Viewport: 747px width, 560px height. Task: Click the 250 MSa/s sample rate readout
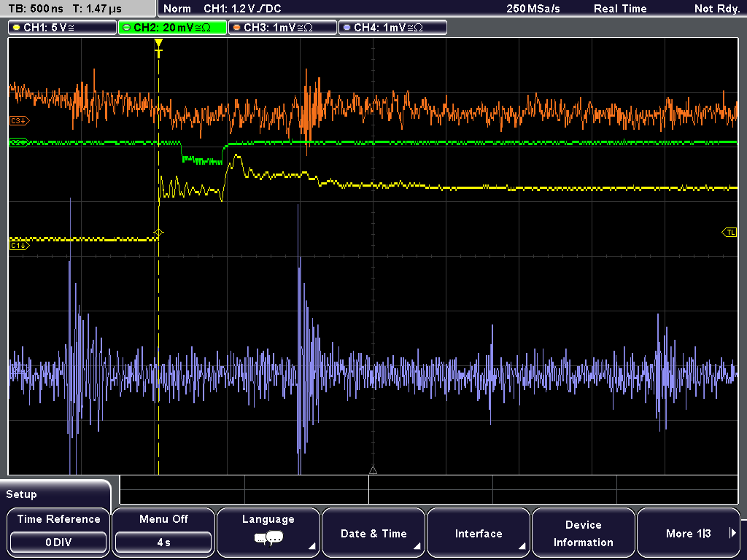pyautogui.click(x=533, y=9)
